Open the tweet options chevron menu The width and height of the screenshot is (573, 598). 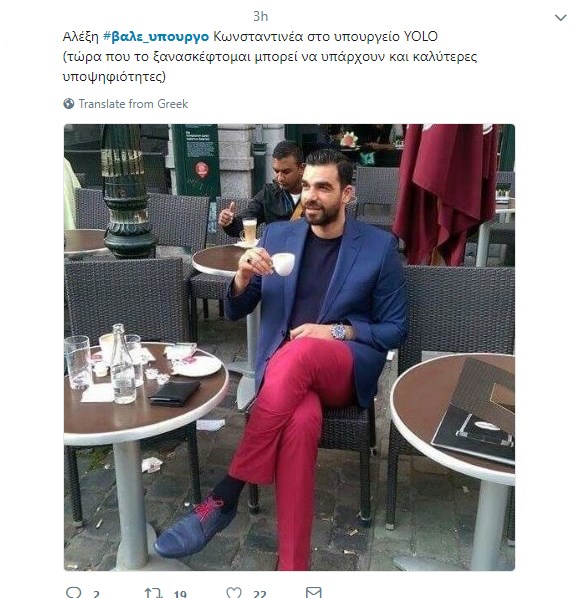point(560,18)
